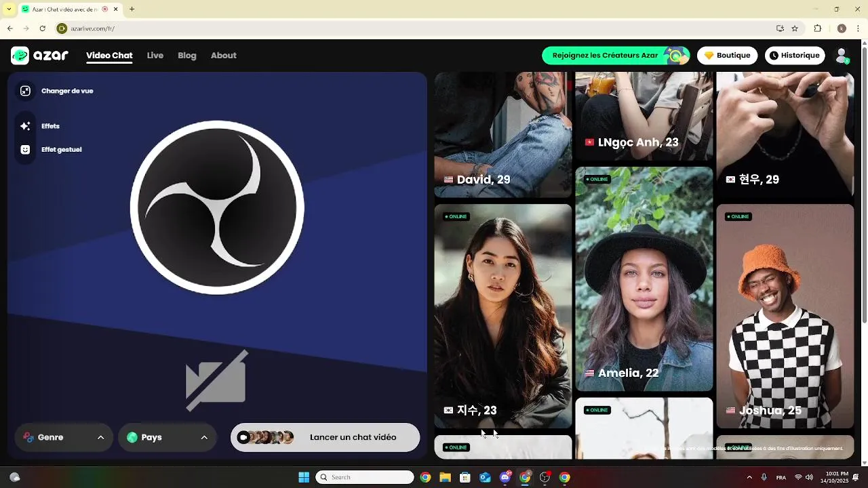Open 현우, 29 profile card
Viewport: 868px width, 488px height.
tap(785, 135)
